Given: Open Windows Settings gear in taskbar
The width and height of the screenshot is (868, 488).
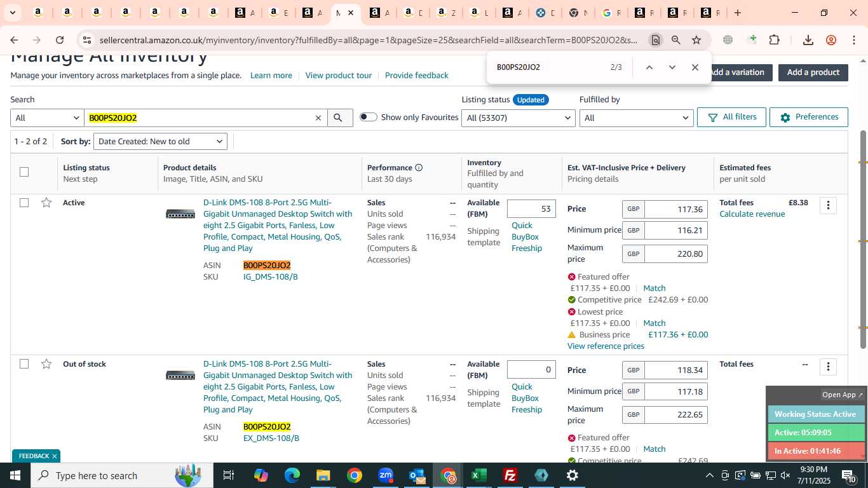Looking at the screenshot, I should (x=572, y=475).
